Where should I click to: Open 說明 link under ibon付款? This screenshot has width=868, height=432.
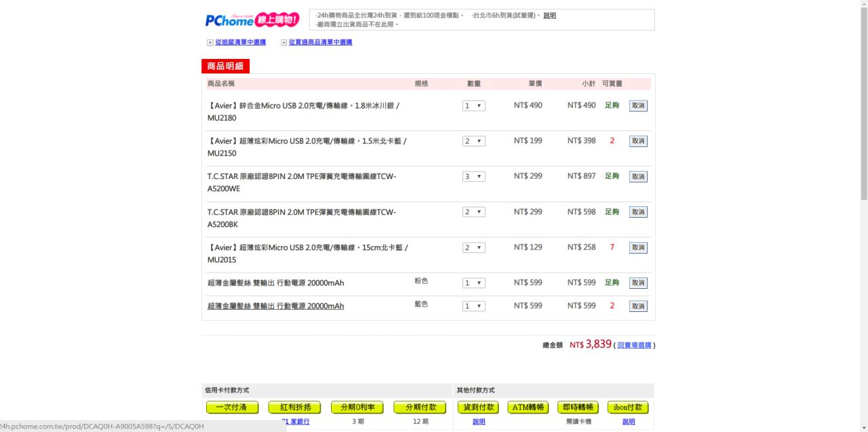point(629,422)
